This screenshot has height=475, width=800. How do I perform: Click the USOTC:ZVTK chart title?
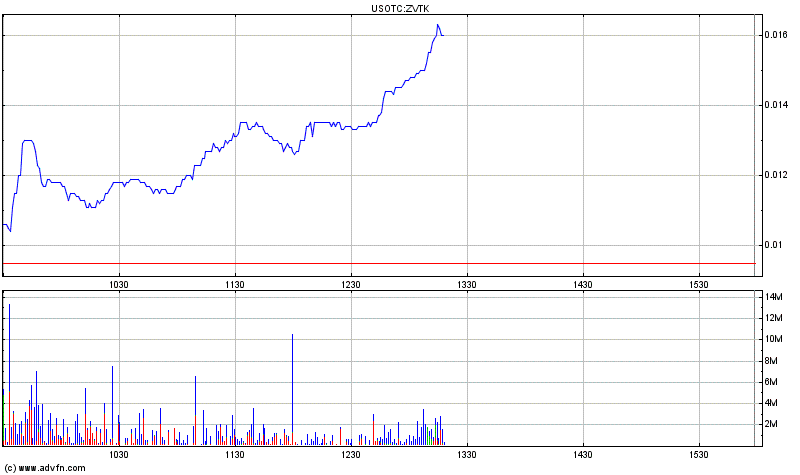pyautogui.click(x=400, y=8)
